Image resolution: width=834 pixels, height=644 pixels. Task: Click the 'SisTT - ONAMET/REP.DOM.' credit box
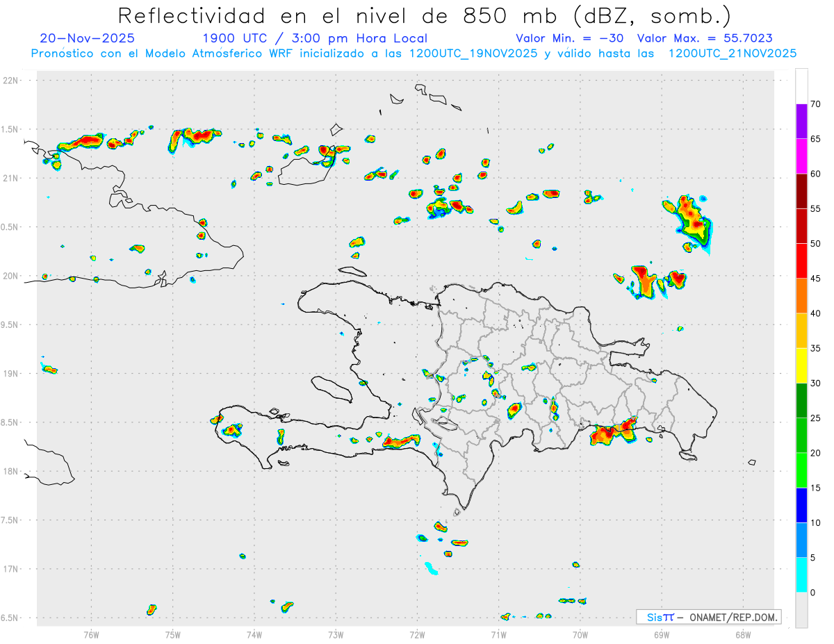(708, 617)
